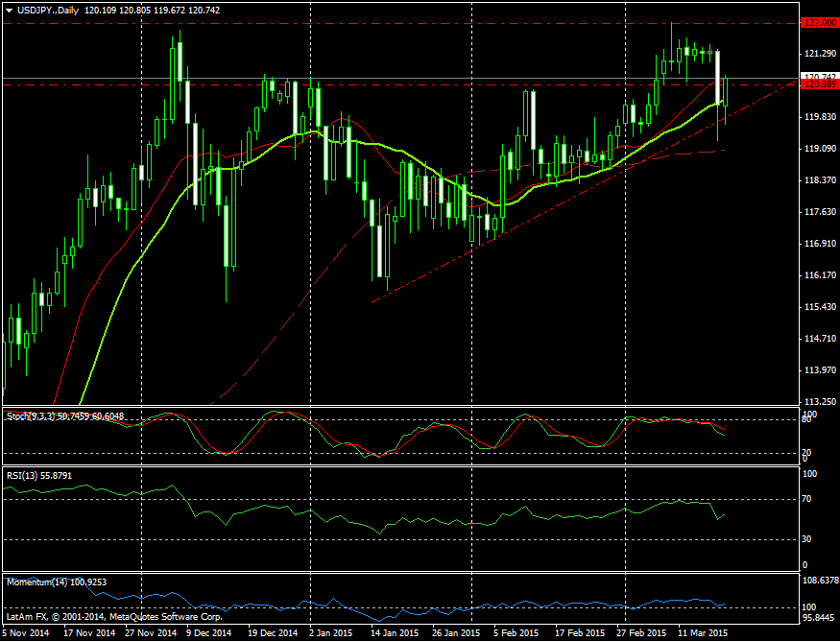The height and width of the screenshot is (641, 840).
Task: Select the 108.6378 Momentum scale value
Action: (x=819, y=582)
